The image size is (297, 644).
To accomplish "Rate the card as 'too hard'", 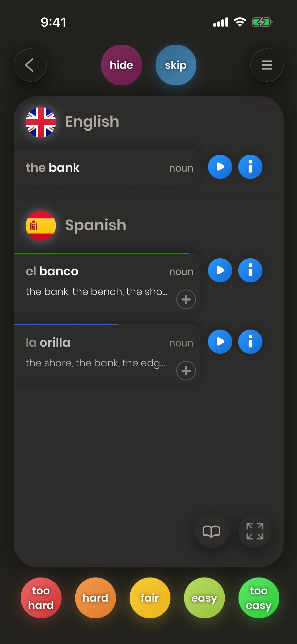I will (41, 598).
